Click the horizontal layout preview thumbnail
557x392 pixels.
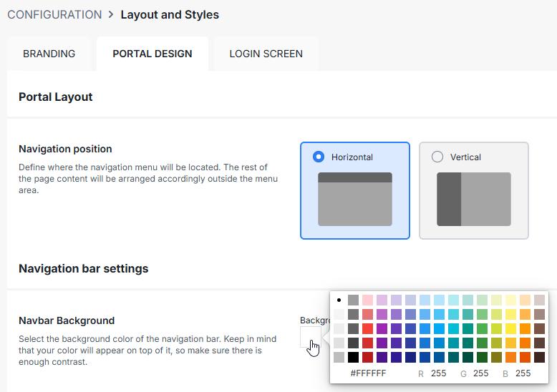click(355, 199)
